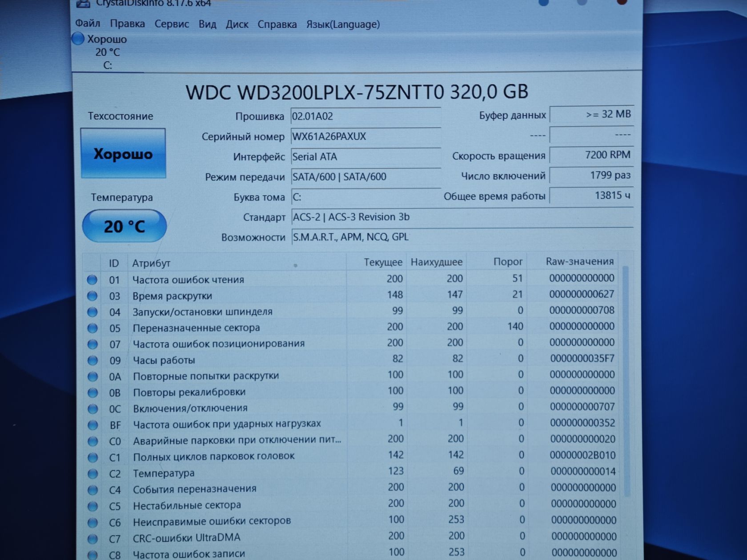The width and height of the screenshot is (747, 560).
Task: Click the Режим передачи SATA/600 field
Action: 365,176
